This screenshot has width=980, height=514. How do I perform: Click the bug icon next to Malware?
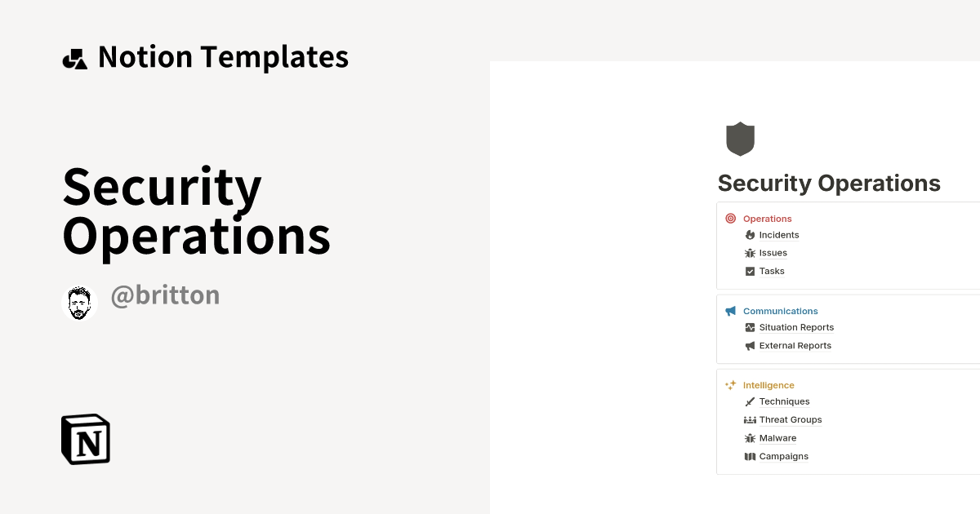tap(750, 438)
